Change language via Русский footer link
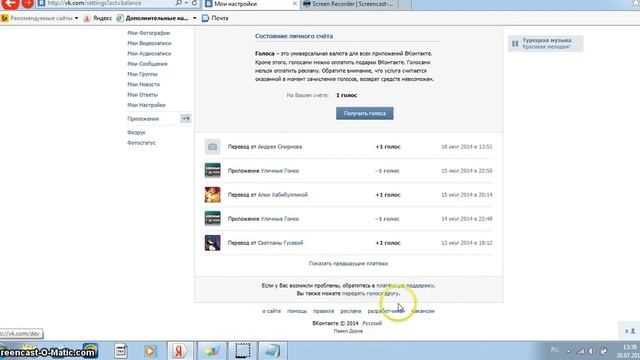This screenshot has height=360, width=640. point(372,323)
